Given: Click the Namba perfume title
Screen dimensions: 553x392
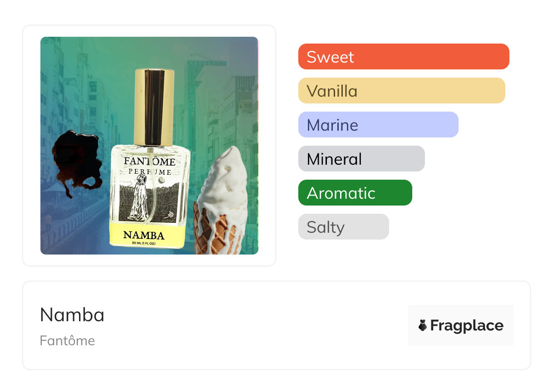Looking at the screenshot, I should click(72, 315).
